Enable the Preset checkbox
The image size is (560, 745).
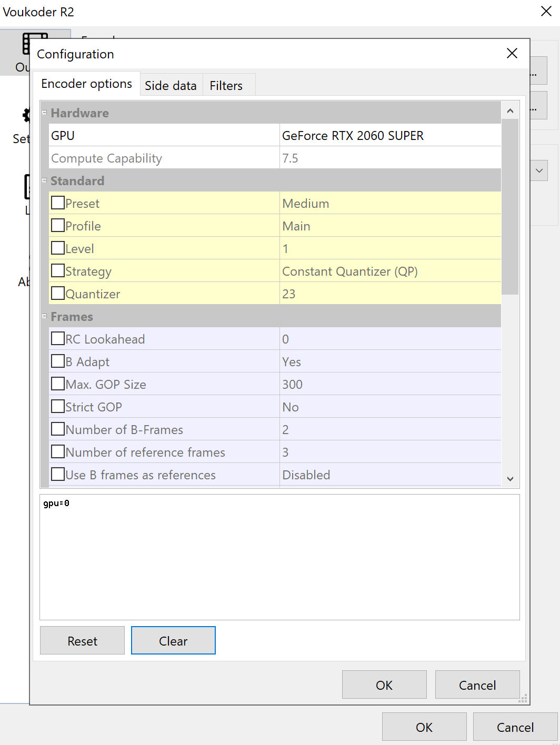(x=58, y=203)
